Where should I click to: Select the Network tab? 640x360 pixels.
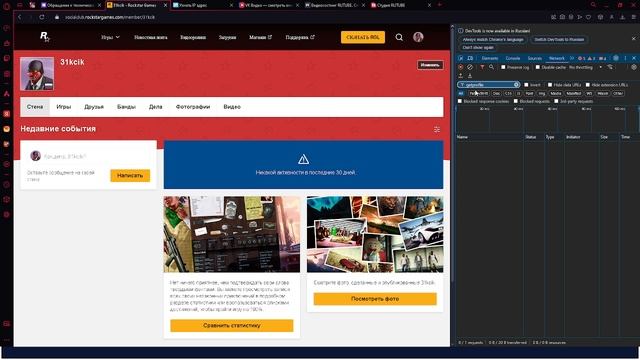557,58
